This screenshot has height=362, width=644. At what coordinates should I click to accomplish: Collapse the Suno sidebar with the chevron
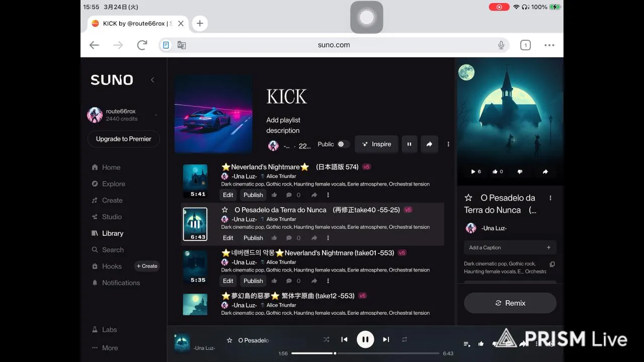point(152,80)
